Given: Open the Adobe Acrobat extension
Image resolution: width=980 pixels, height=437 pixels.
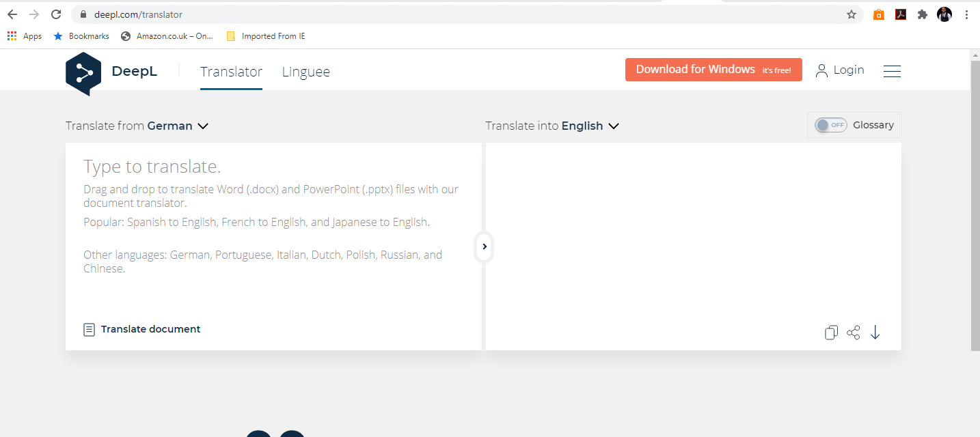Looking at the screenshot, I should 901,14.
